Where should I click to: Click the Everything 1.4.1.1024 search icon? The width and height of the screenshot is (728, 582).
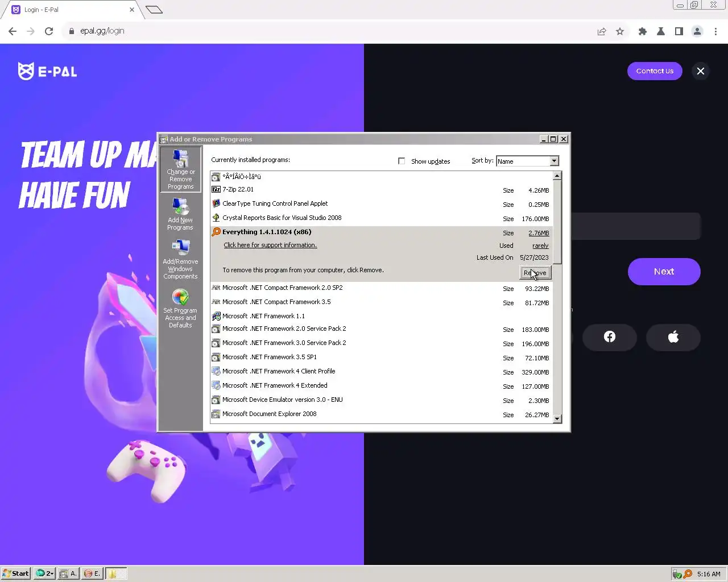[216, 232]
